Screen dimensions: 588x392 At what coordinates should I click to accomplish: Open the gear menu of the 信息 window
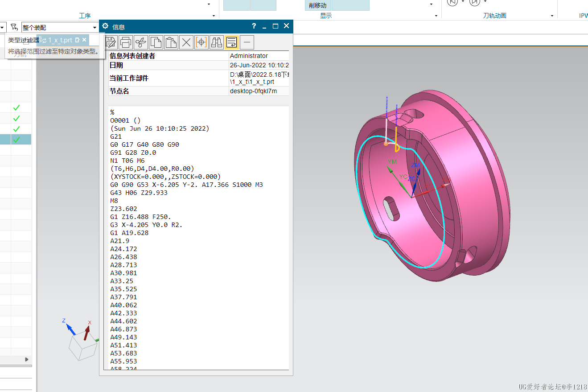(x=106, y=26)
